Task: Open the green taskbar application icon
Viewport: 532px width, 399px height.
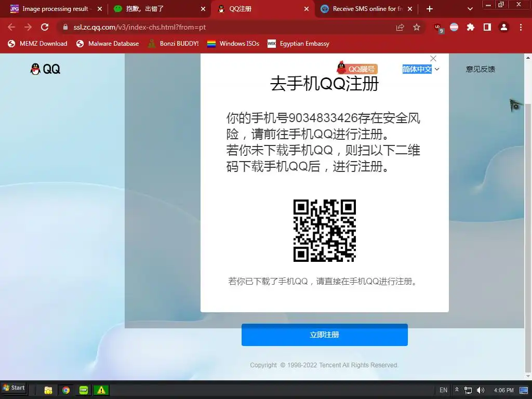Action: pos(84,390)
